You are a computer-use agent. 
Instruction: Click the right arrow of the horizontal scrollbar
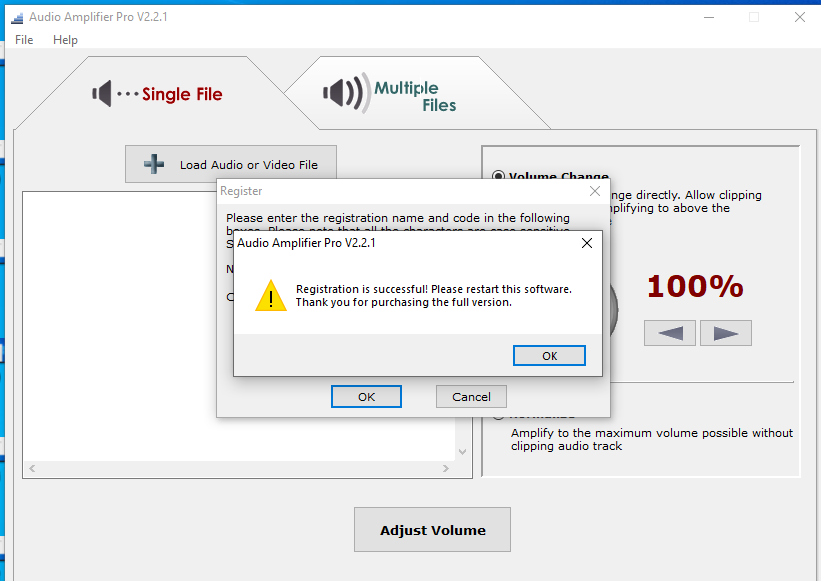[x=446, y=468]
